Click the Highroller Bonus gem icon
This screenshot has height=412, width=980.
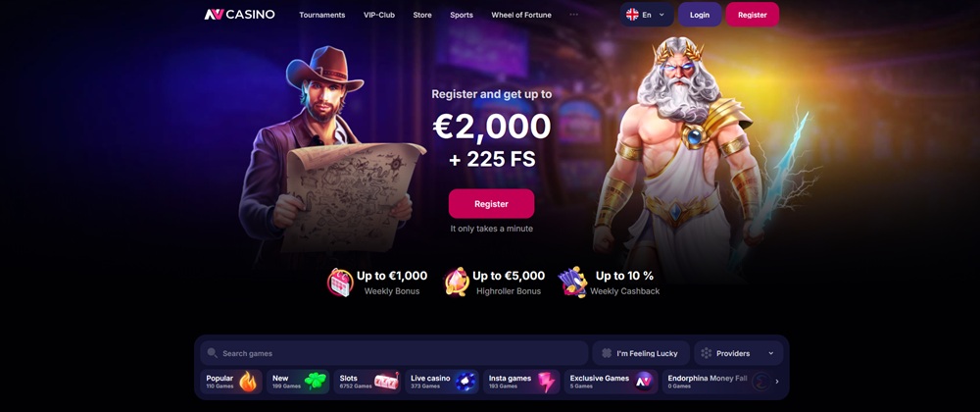click(x=457, y=282)
